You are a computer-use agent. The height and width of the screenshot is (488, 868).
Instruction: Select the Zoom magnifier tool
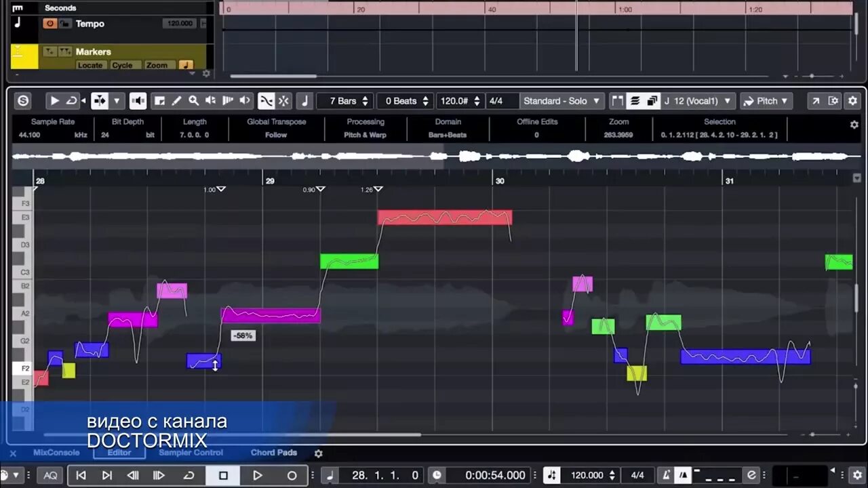[193, 101]
